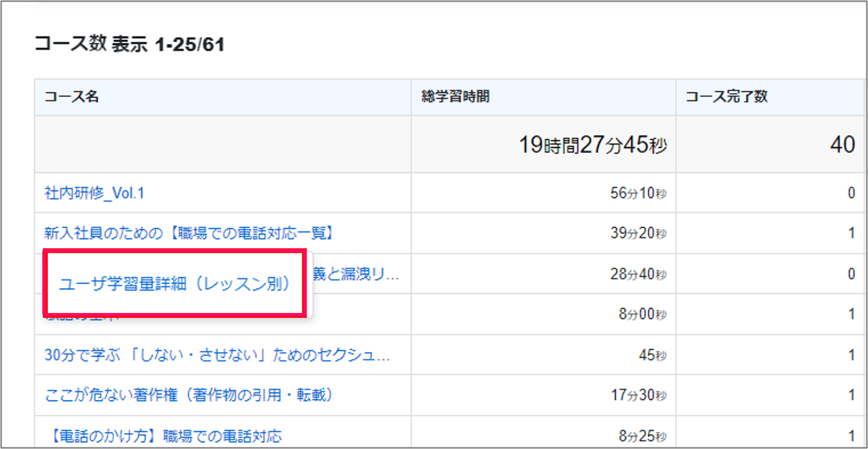Open 【電話のかけ方】職場での電話対応 course link
The width and height of the screenshot is (868, 449).
[x=165, y=436]
